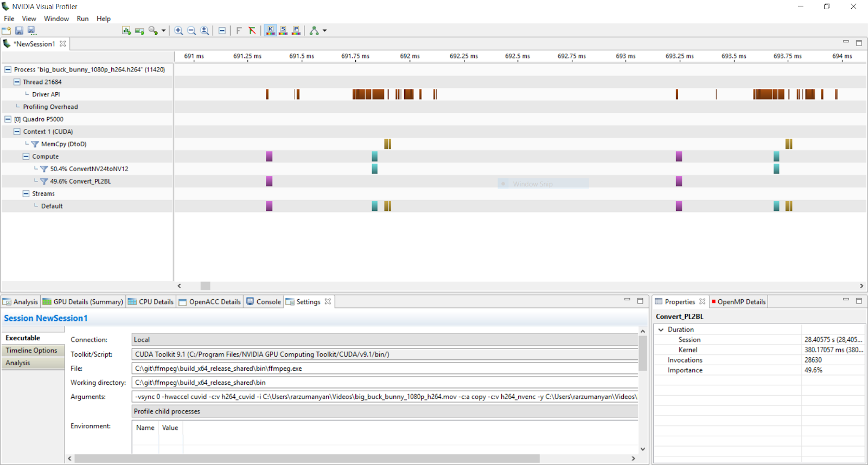The image size is (868, 465).
Task: Open the View menu
Action: point(29,18)
